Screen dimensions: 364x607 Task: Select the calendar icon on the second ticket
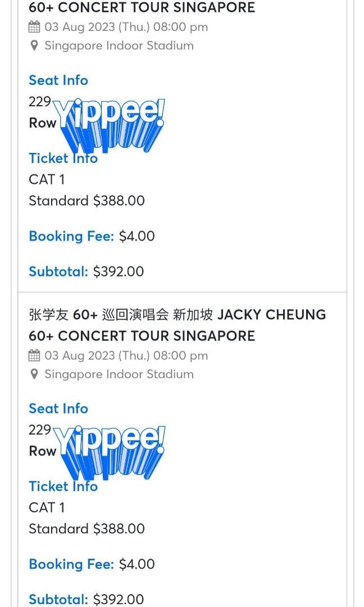click(34, 355)
